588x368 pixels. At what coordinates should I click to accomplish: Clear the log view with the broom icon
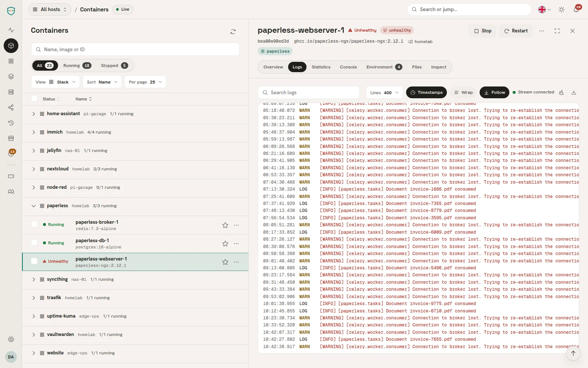[561, 92]
